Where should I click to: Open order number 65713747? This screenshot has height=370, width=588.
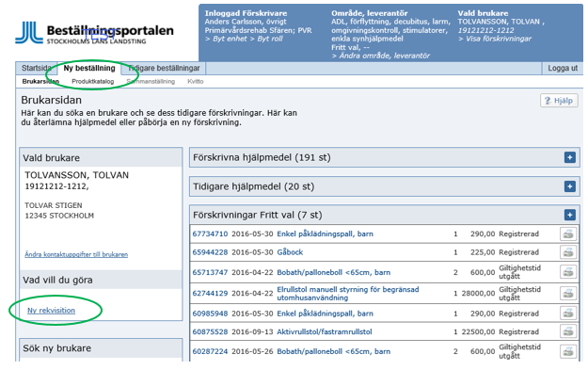tap(210, 272)
